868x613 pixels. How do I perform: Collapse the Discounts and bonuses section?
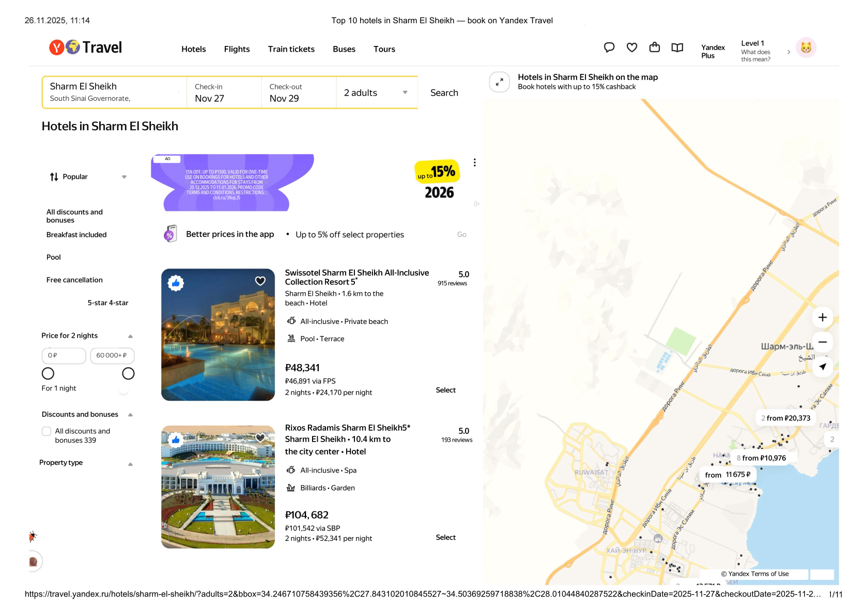tap(130, 415)
